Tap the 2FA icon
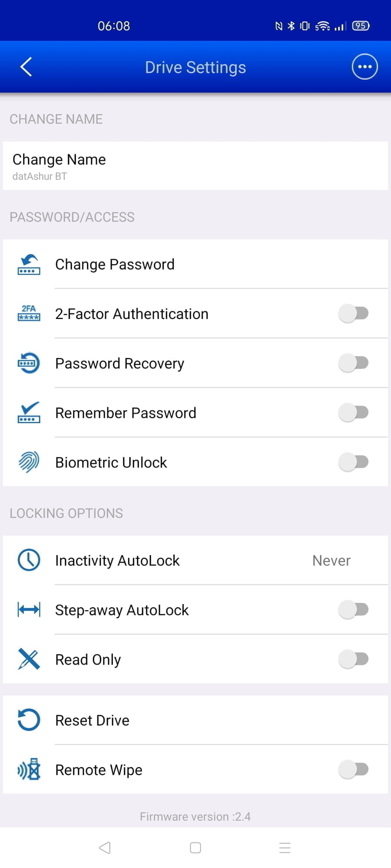This screenshot has width=391, height=868. click(x=29, y=313)
